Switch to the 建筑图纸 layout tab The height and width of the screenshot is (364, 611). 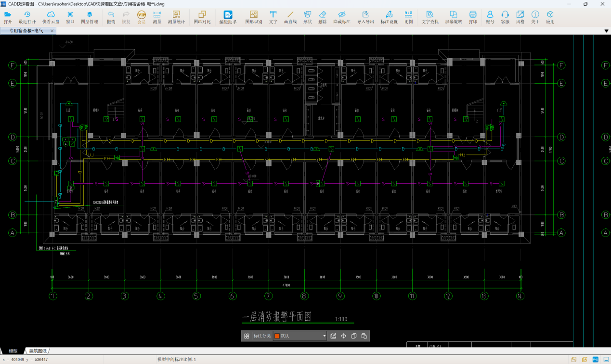coord(38,351)
